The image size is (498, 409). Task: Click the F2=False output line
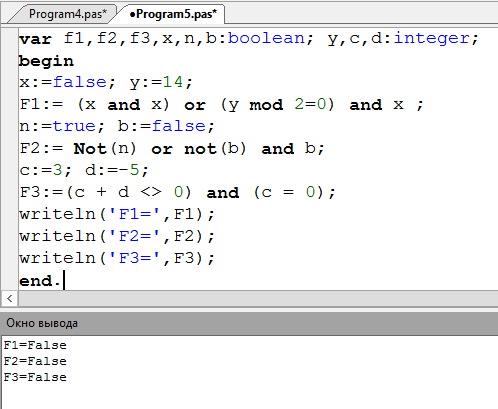click(35, 361)
